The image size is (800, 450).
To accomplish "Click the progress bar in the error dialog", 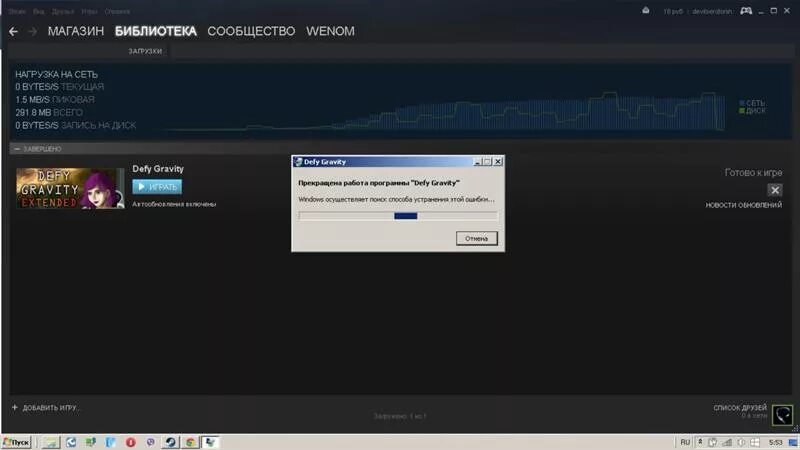I will 398,216.
